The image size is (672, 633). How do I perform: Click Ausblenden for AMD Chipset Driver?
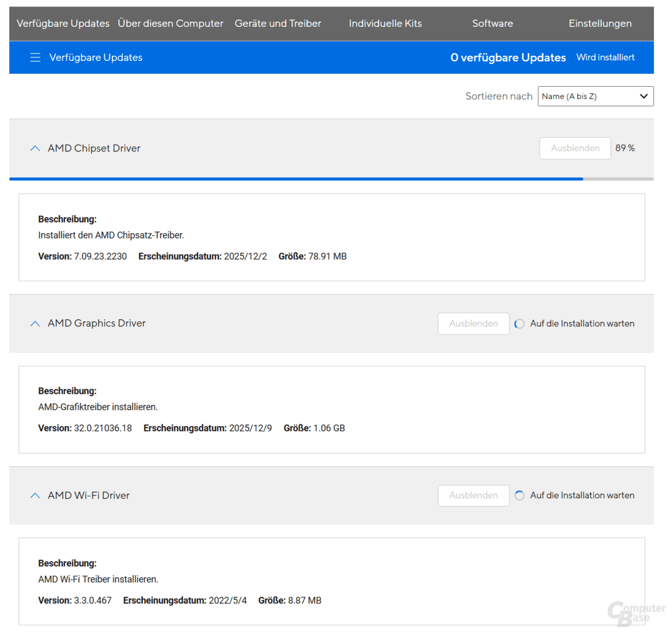pos(575,148)
